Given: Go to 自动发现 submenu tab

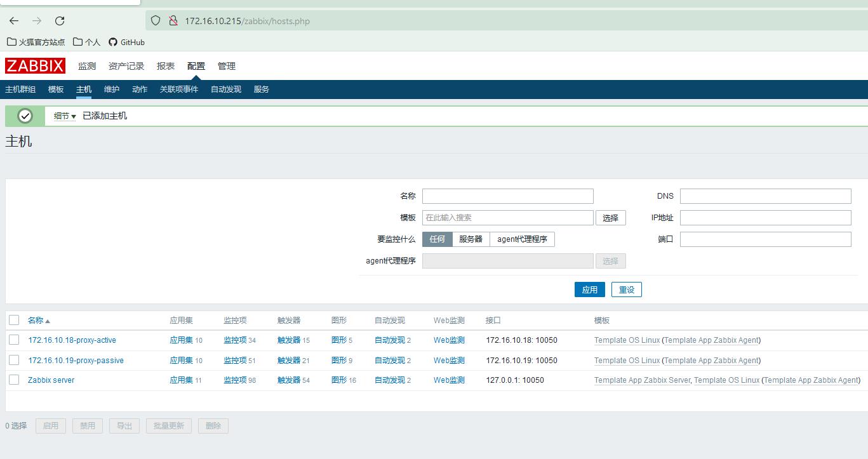Looking at the screenshot, I should [226, 90].
